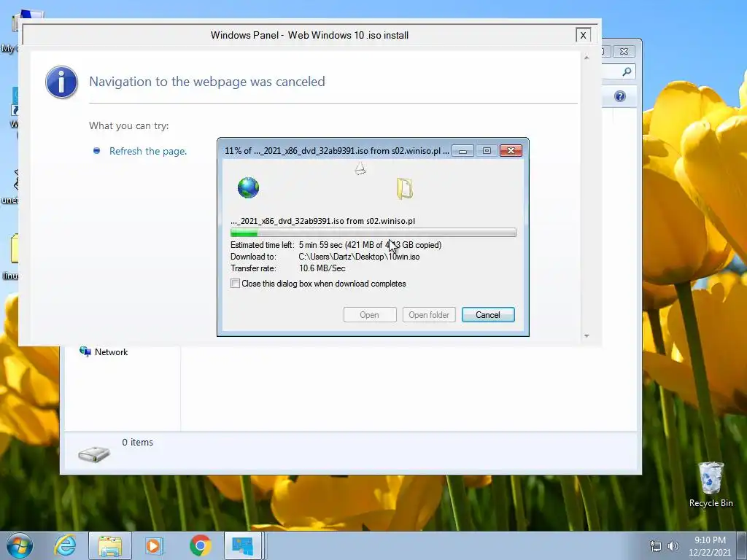Screen dimensions: 747x560
Task: Click the blue info icon in Windows Panel
Action: coord(61,82)
